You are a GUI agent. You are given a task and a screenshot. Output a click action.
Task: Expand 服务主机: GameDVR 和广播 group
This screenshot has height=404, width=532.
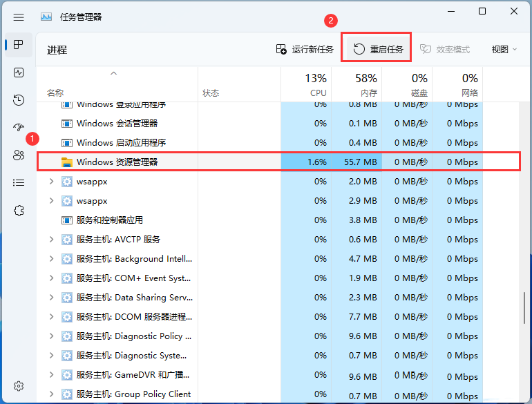pos(52,375)
